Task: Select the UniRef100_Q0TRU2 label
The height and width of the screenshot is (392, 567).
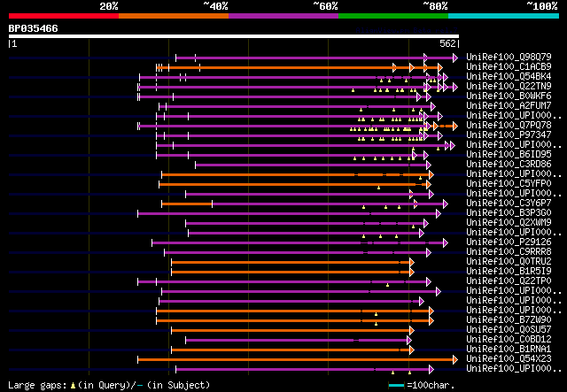Action: pyautogui.click(x=509, y=262)
